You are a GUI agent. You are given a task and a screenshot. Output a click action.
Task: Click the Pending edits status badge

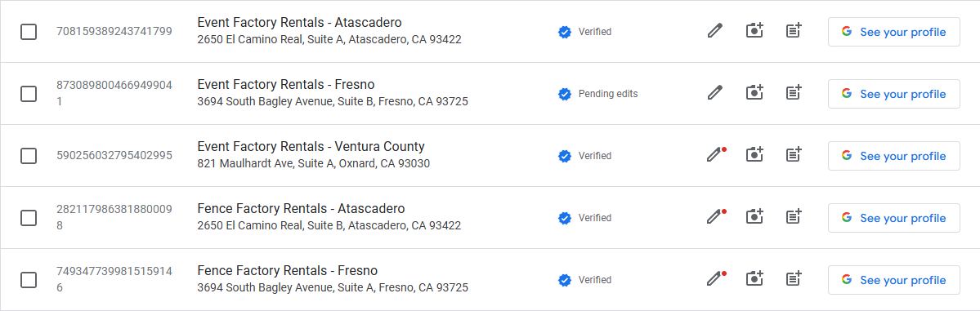pyautogui.click(x=598, y=94)
